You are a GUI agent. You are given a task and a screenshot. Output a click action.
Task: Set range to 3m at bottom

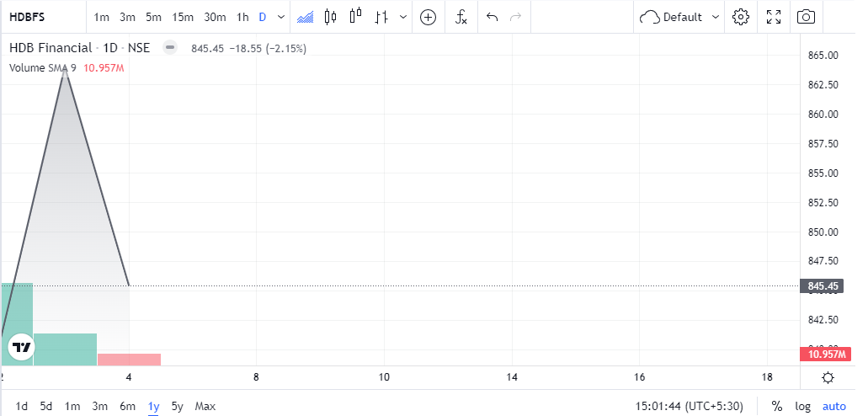99,407
